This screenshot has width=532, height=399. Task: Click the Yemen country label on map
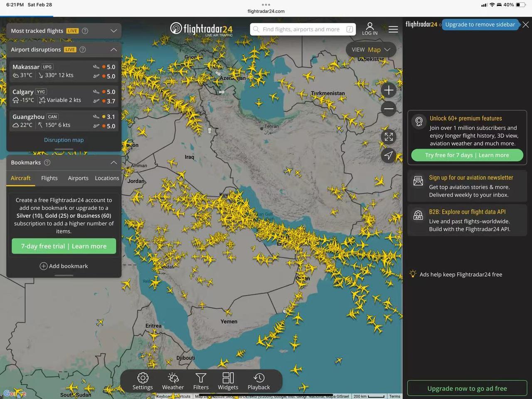coord(229,322)
